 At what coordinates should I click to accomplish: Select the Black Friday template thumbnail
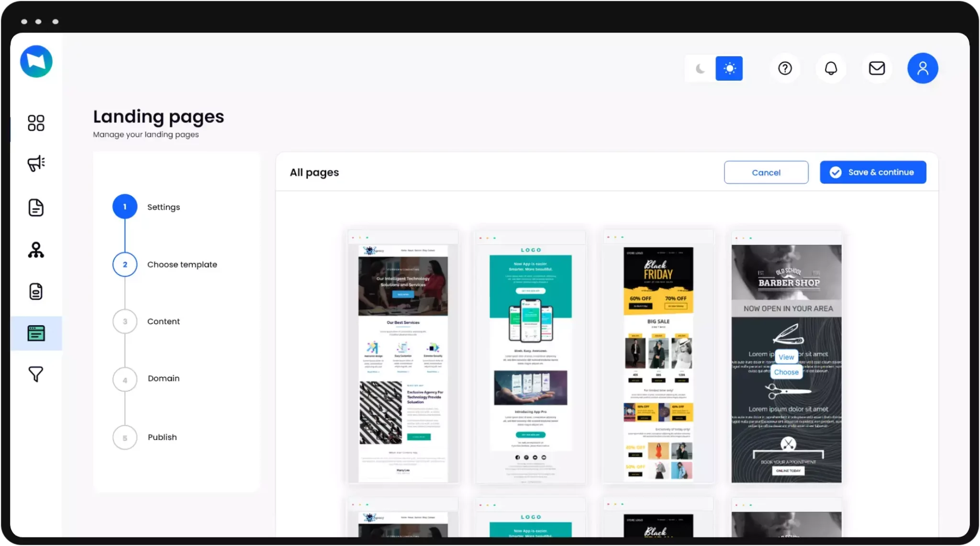click(x=658, y=357)
